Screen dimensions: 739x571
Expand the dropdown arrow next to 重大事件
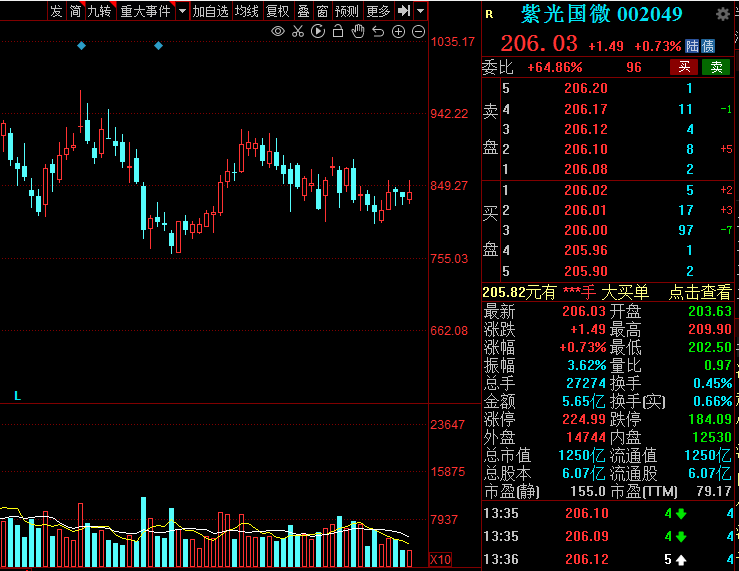pyautogui.click(x=182, y=11)
